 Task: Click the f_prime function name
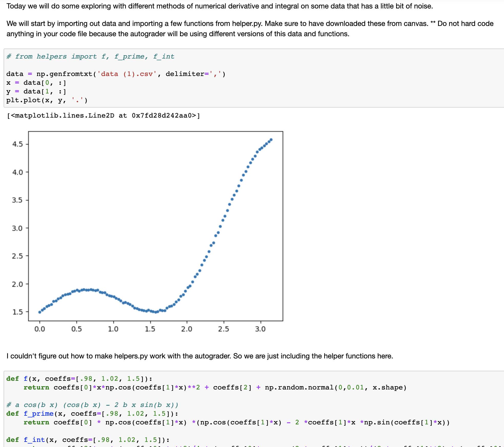38,414
